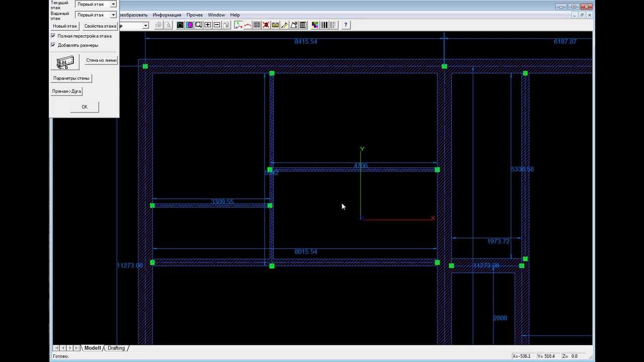Screen dimensions: 644x362
Task: Click the solid vertical lines icon
Action: pos(325,25)
